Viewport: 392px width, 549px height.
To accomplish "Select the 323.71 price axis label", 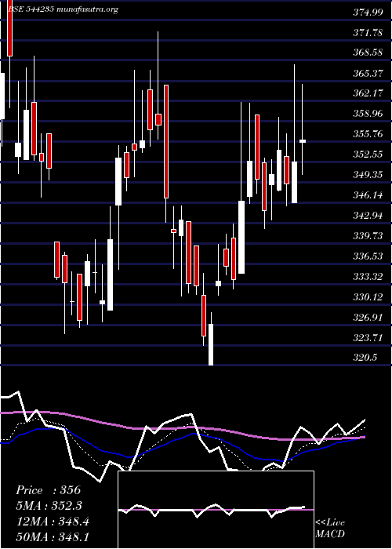I will coord(368,337).
